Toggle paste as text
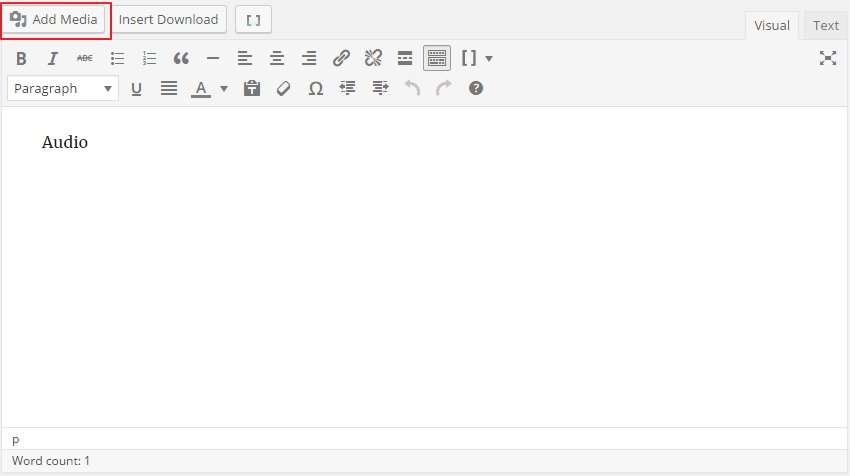 point(252,88)
